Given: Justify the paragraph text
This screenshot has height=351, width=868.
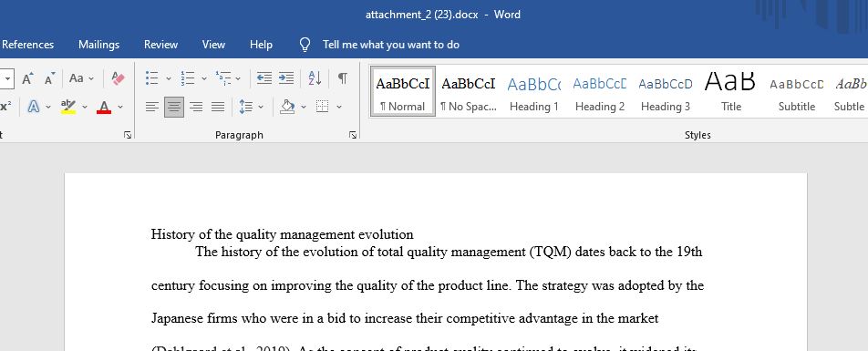Looking at the screenshot, I should pyautogui.click(x=218, y=107).
